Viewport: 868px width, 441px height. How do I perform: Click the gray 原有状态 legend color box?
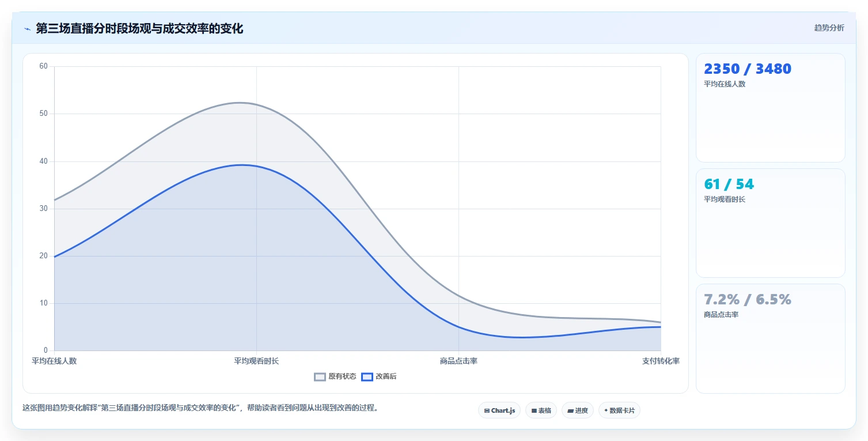pos(320,377)
